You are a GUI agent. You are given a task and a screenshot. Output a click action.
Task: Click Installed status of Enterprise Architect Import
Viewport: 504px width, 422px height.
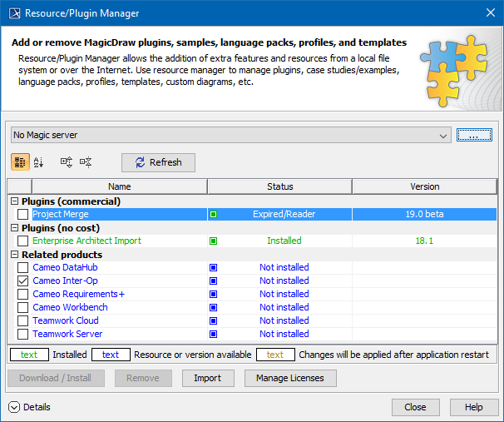click(284, 241)
